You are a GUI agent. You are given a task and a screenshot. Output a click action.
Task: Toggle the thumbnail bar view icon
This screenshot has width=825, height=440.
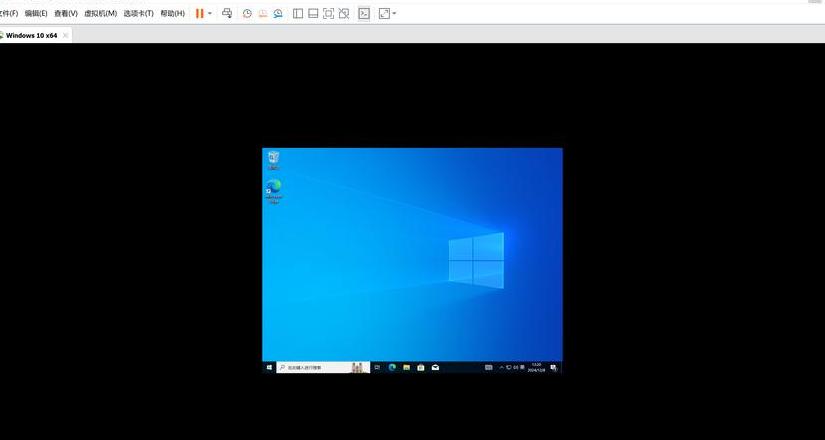coord(313,14)
